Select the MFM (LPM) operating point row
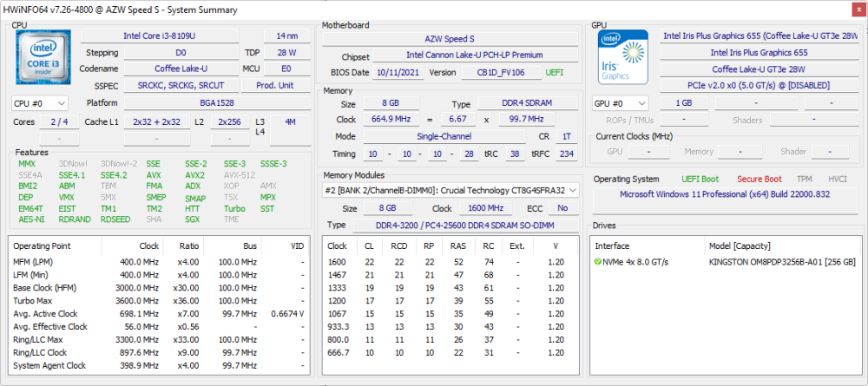This screenshot has height=386, width=868. [159, 262]
